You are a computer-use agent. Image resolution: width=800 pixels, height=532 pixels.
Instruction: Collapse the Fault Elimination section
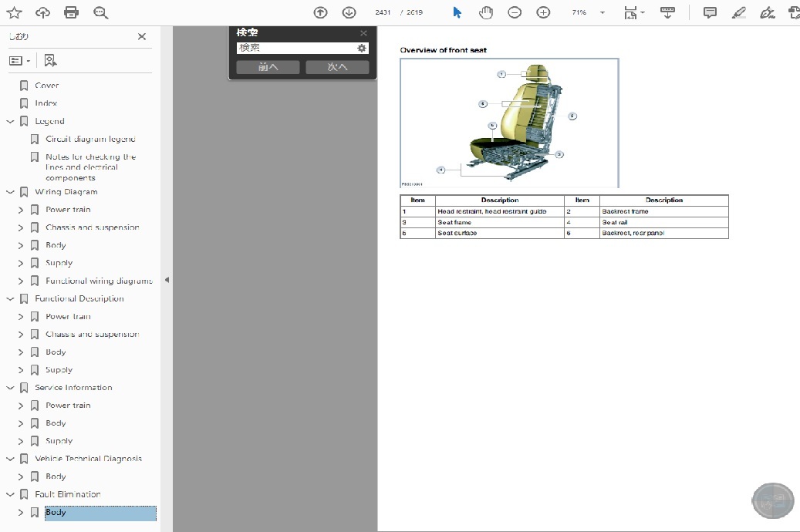(10, 494)
